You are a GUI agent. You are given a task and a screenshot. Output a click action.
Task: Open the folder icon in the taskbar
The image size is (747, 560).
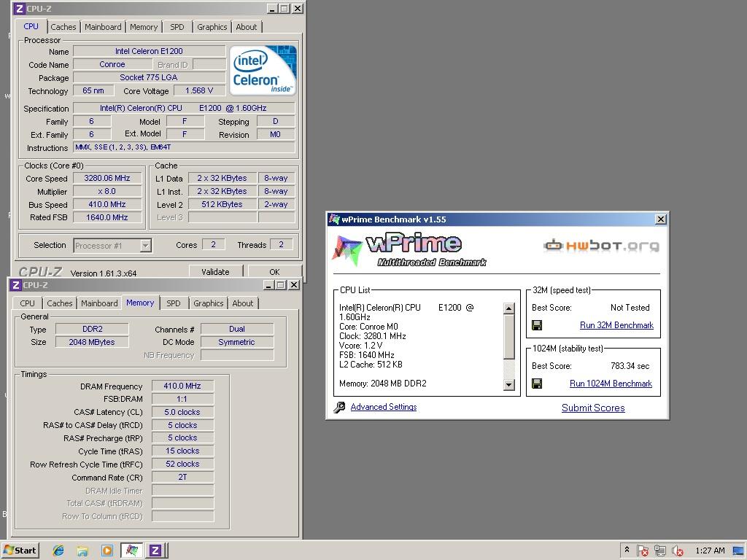click(82, 551)
